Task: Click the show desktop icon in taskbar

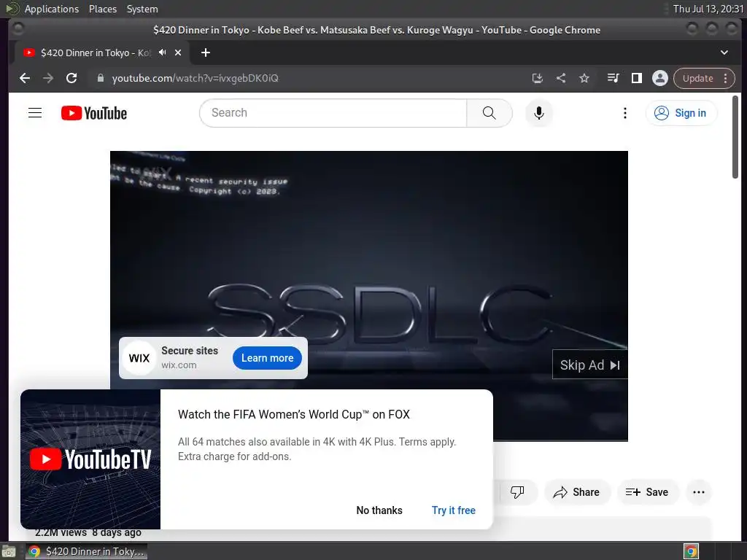Action: point(9,551)
